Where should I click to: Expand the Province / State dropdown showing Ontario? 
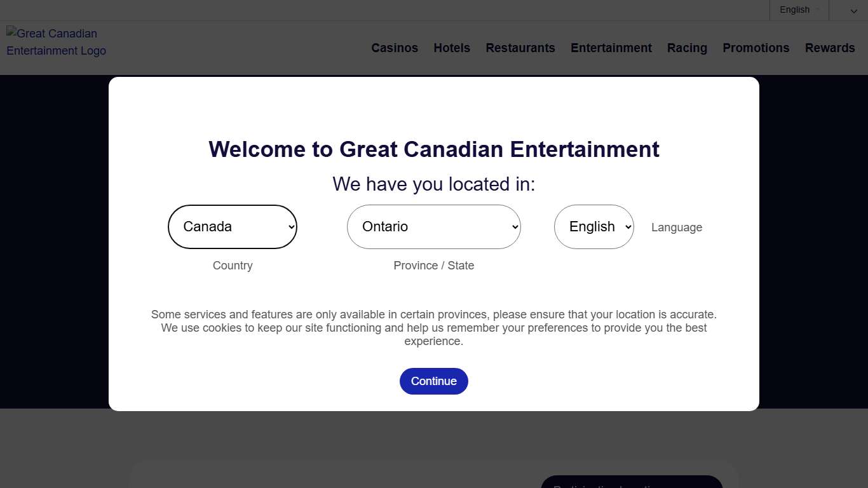433,227
